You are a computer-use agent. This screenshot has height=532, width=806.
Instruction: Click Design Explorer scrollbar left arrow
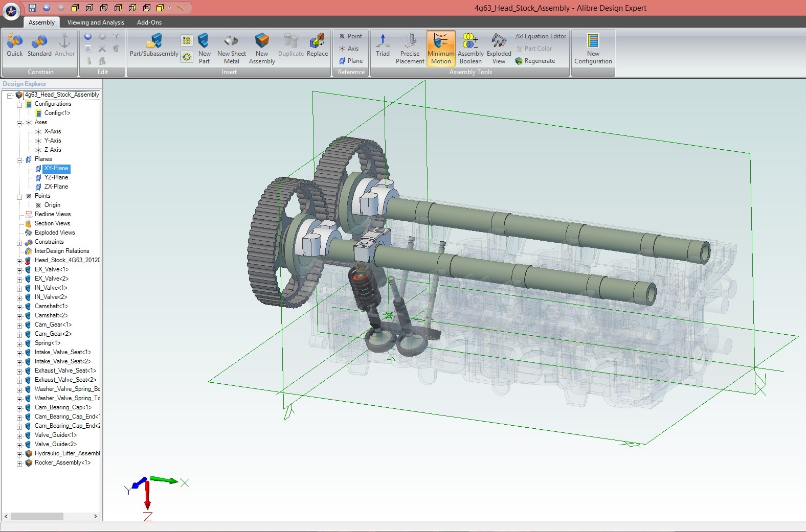(x=6, y=516)
